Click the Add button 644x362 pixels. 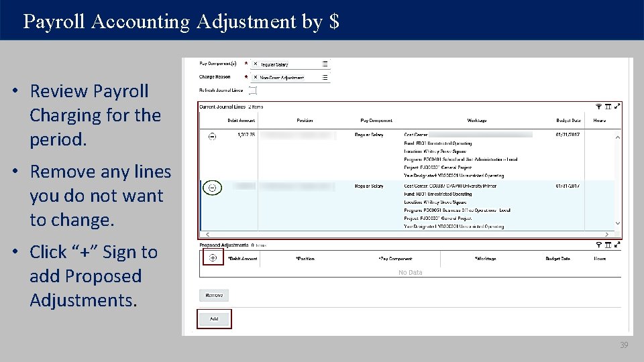click(214, 319)
